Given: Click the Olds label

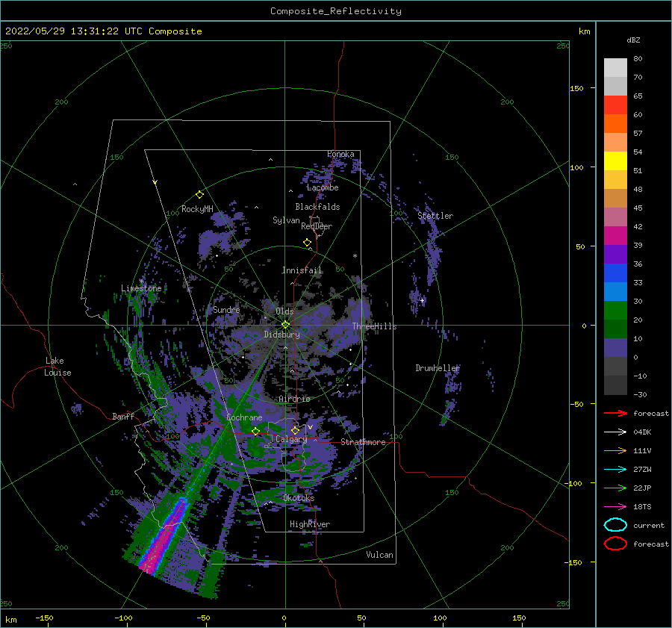Looking at the screenshot, I should [x=284, y=311].
